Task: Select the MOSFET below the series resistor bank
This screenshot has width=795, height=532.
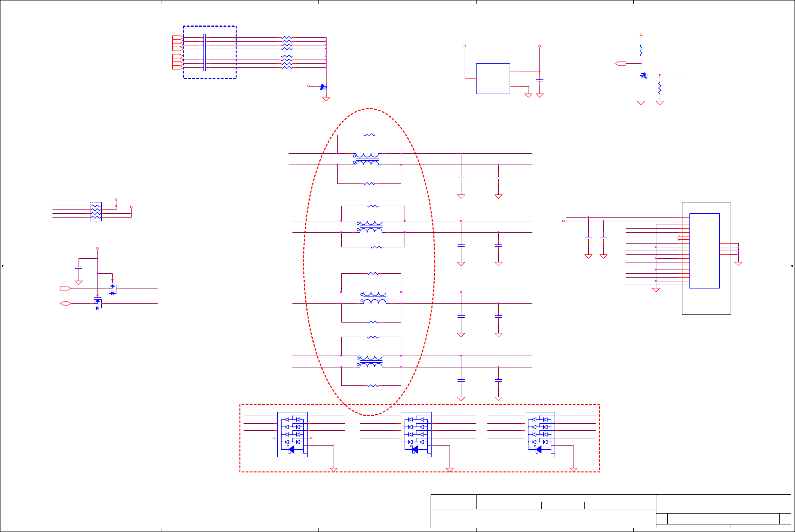Action: (324, 87)
